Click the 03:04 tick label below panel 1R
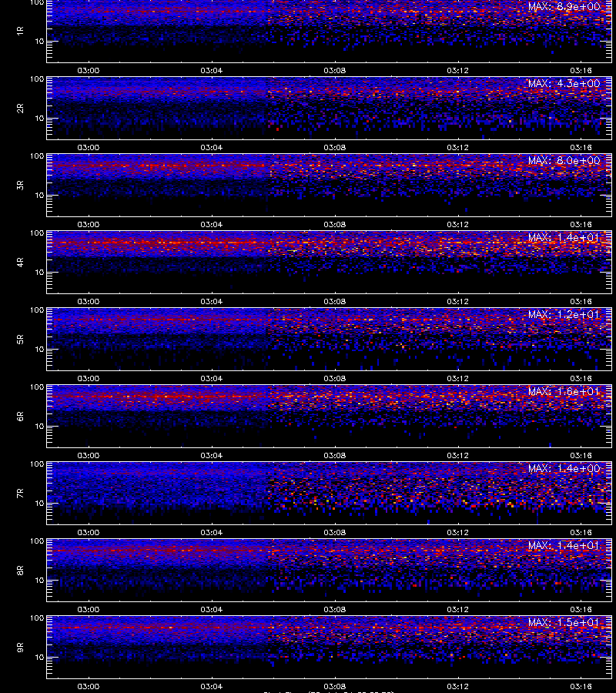This screenshot has width=616, height=693. 212,70
